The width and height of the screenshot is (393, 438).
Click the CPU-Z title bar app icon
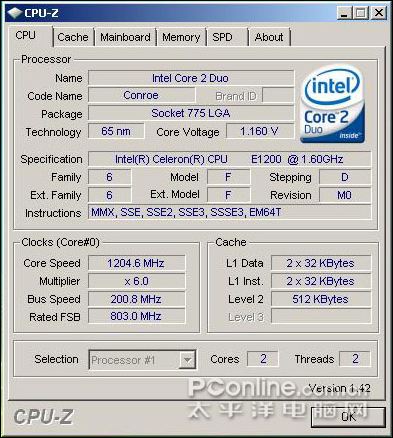(x=15, y=13)
